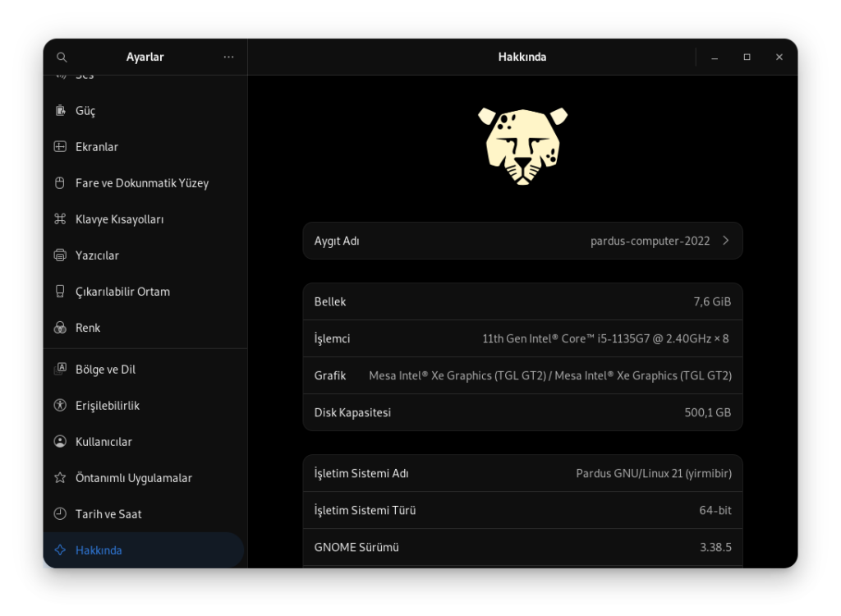The image size is (841, 616).
Task: Close the Hakkında settings window
Action: click(x=779, y=57)
